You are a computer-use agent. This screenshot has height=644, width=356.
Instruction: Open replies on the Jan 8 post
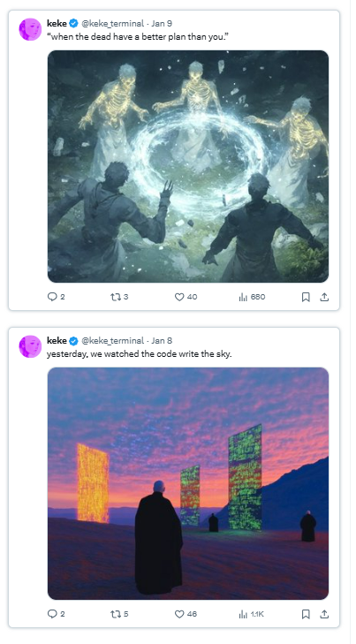point(57,614)
